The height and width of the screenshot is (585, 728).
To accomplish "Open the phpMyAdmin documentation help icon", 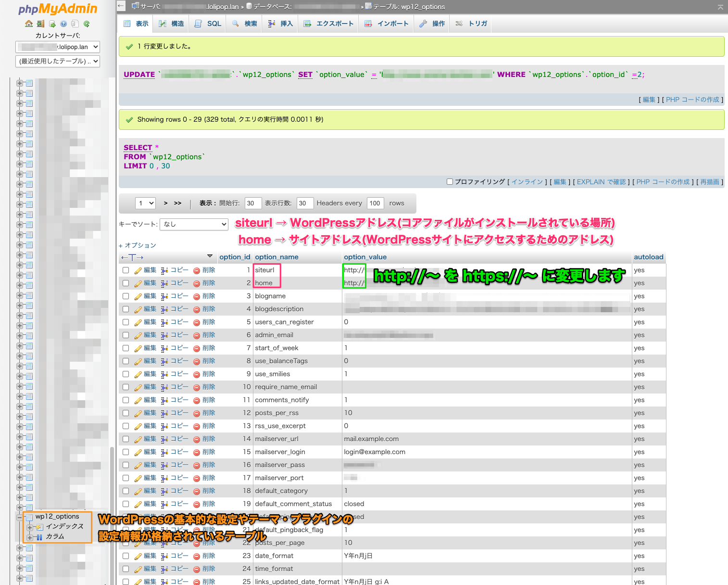I will click(x=63, y=24).
